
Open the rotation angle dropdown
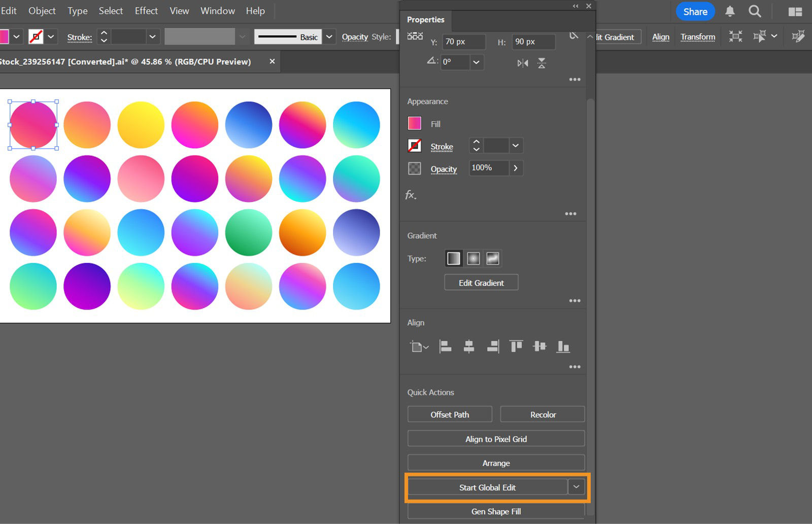point(476,62)
